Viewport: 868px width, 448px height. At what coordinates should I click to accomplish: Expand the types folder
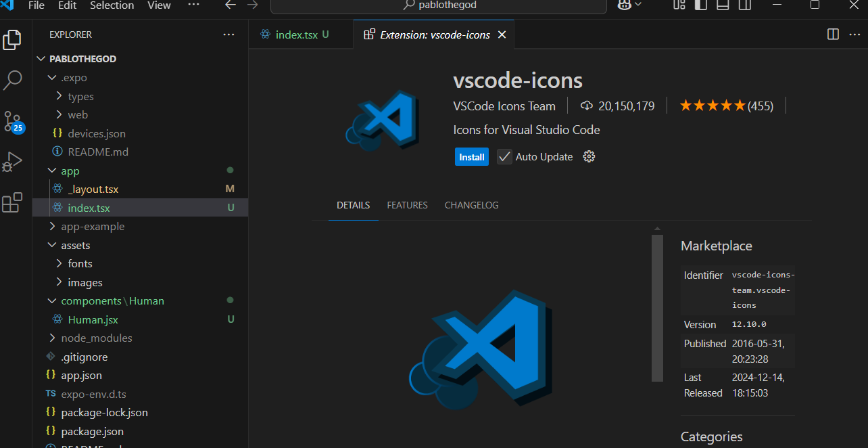pos(59,96)
